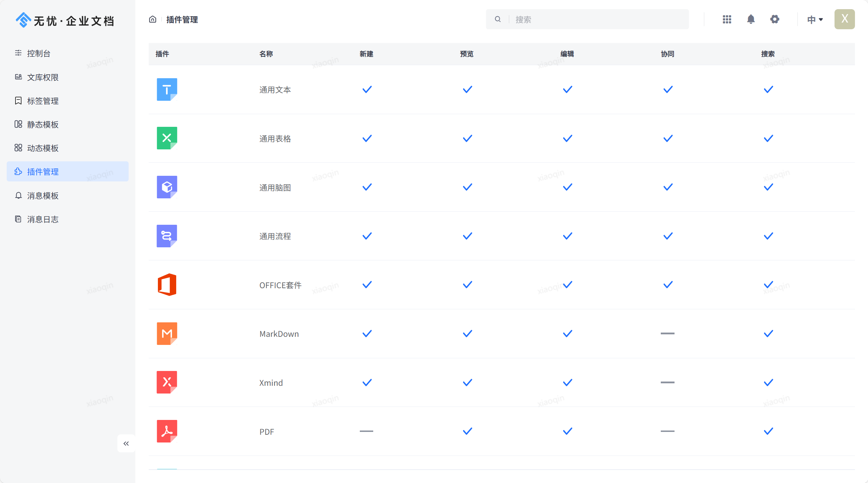Toggle 搜索 checkmark for OFFICE套件
Screen dimensions: 868x483
pyautogui.click(x=768, y=285)
